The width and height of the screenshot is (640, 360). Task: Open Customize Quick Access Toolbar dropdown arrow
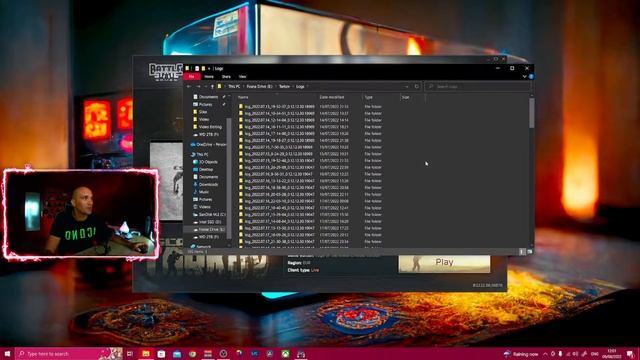coord(209,69)
